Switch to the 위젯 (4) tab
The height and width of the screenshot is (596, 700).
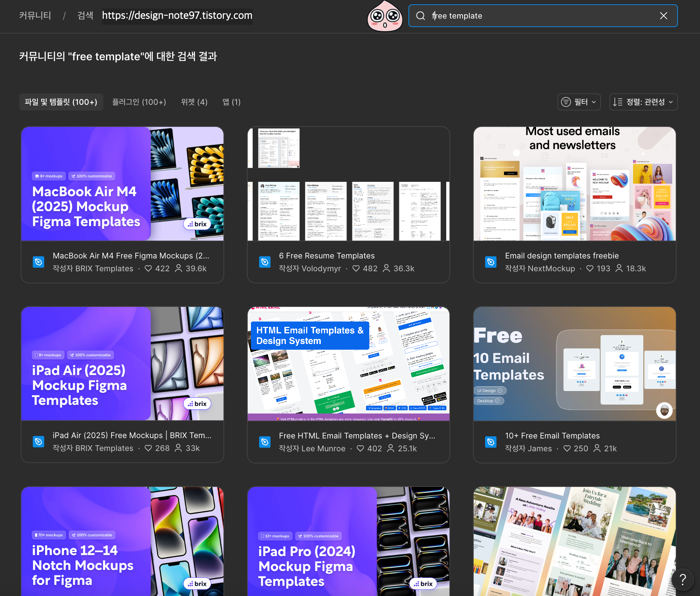[x=194, y=102]
